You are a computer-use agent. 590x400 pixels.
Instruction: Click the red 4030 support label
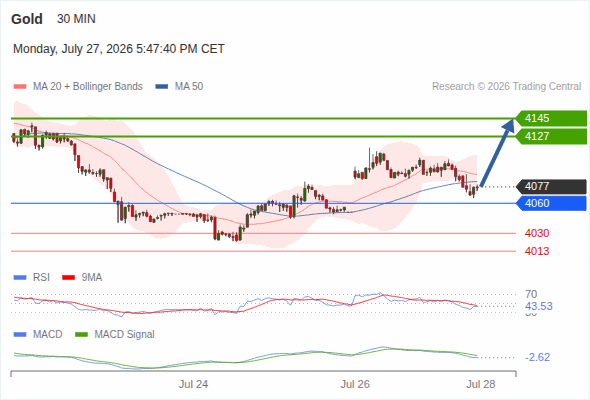pos(537,233)
